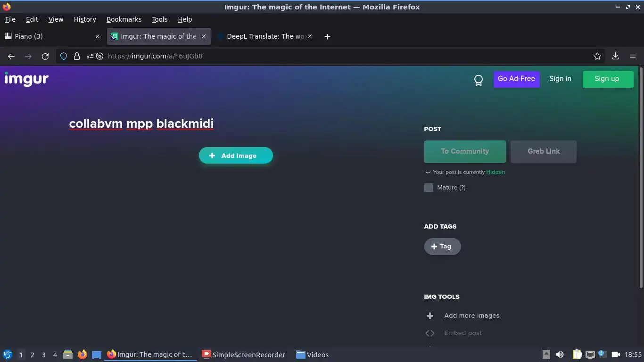The width and height of the screenshot is (644, 362).
Task: Switch to workspace 3
Action: (x=43, y=354)
